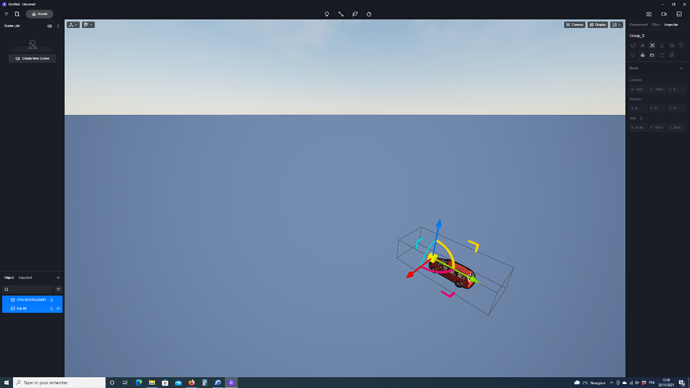
Task: Click the import file icon next to Assets
Action: (x=17, y=14)
